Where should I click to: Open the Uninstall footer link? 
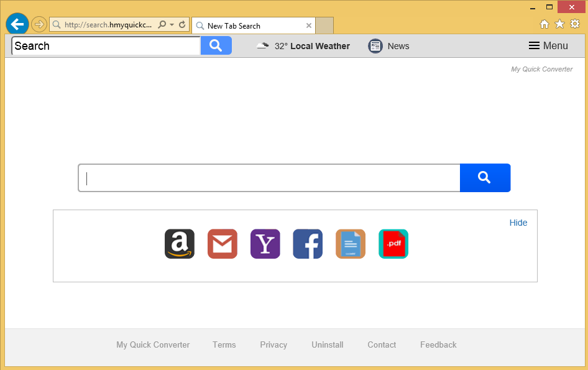pos(327,345)
